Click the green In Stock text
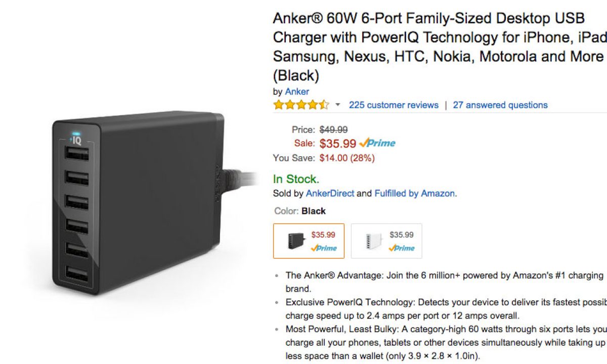 click(x=296, y=179)
